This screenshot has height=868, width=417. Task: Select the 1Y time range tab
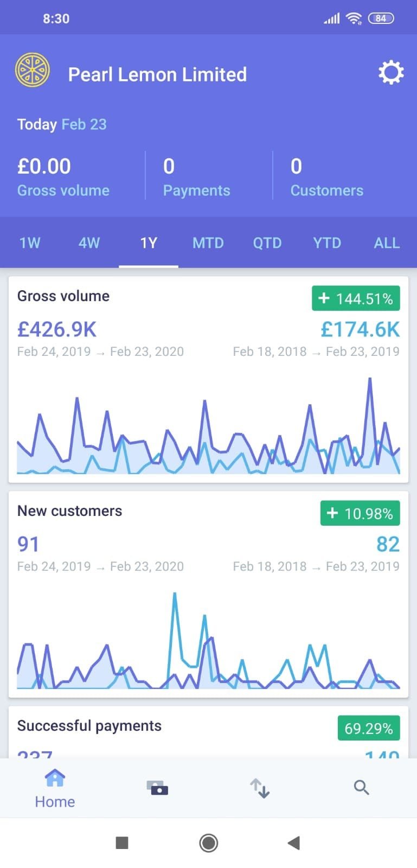coord(149,242)
